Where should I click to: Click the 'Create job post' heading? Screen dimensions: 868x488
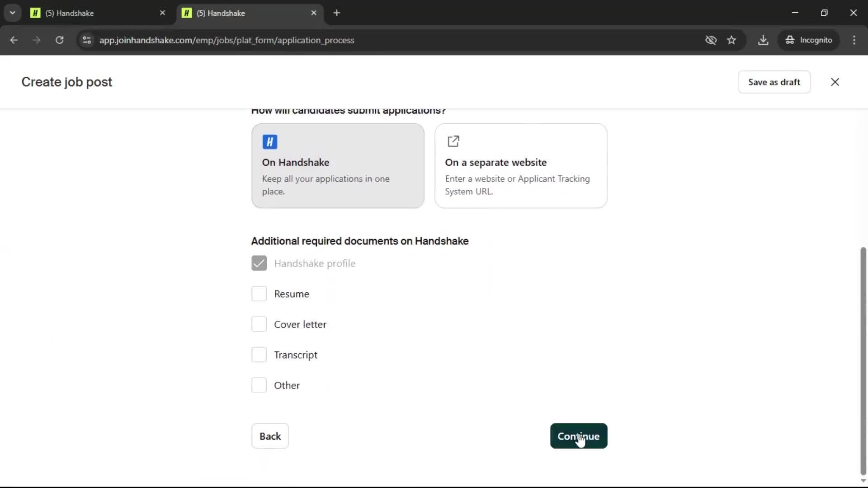tap(66, 82)
